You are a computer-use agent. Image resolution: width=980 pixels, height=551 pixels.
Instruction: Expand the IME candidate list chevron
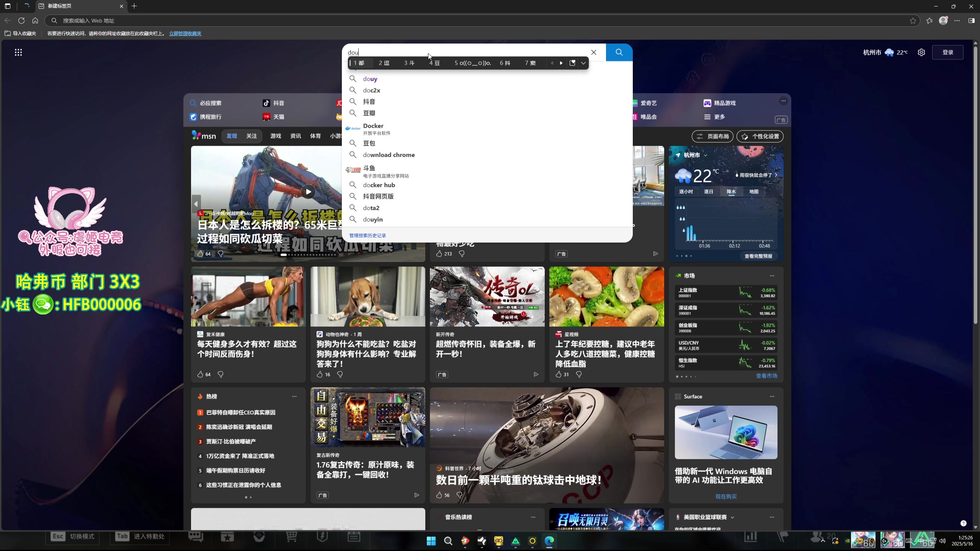(583, 63)
